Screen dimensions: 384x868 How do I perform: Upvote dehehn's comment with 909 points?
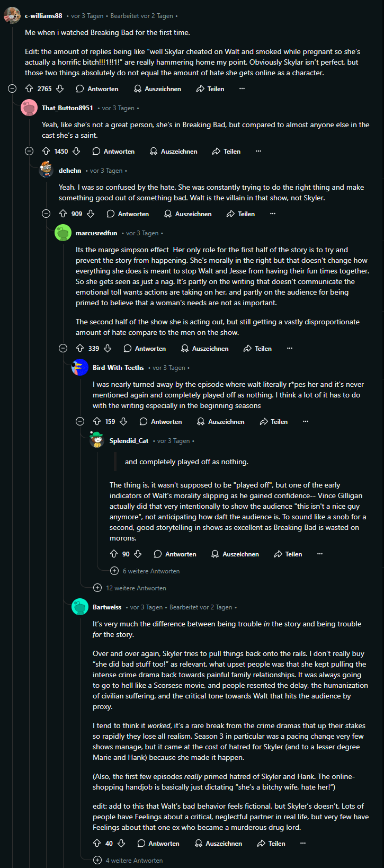63,214
